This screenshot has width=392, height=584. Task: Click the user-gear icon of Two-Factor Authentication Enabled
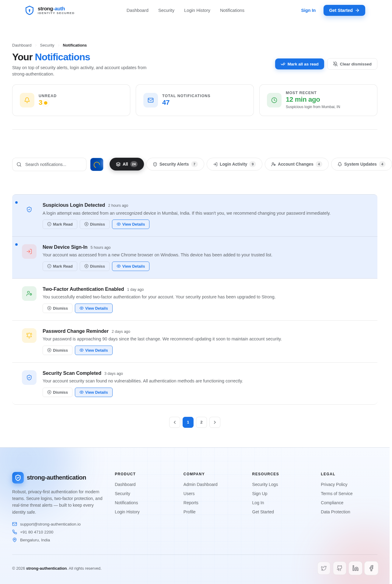[29, 294]
